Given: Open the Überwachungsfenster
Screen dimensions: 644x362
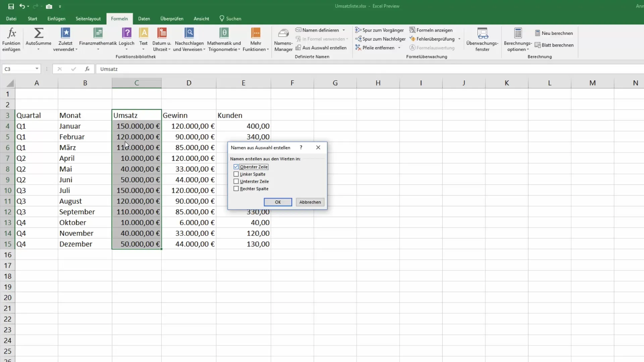Looking at the screenshot, I should coord(482,40).
